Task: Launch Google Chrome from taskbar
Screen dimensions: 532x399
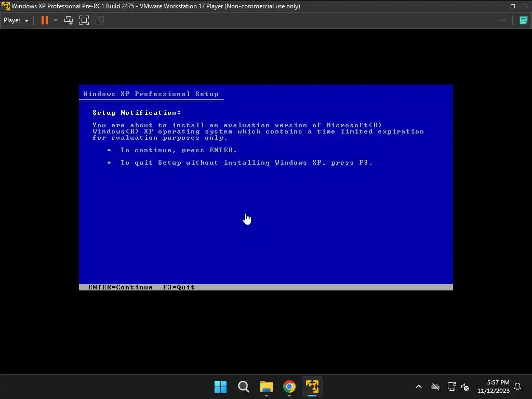Action: click(x=289, y=387)
